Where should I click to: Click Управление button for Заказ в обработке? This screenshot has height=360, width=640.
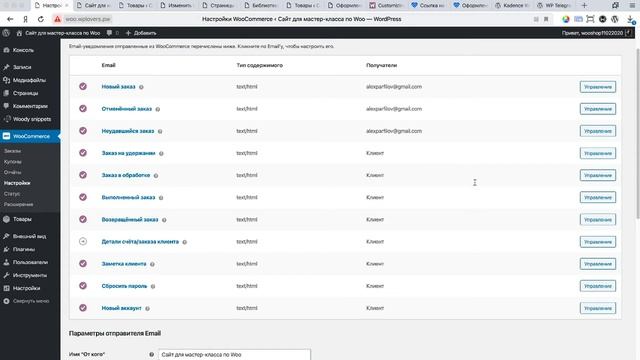(598, 176)
